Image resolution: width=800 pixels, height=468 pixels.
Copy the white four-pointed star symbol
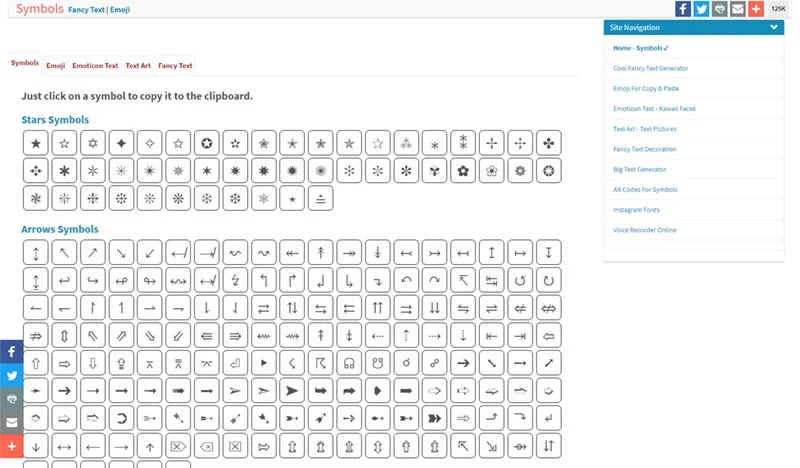[x=150, y=143]
